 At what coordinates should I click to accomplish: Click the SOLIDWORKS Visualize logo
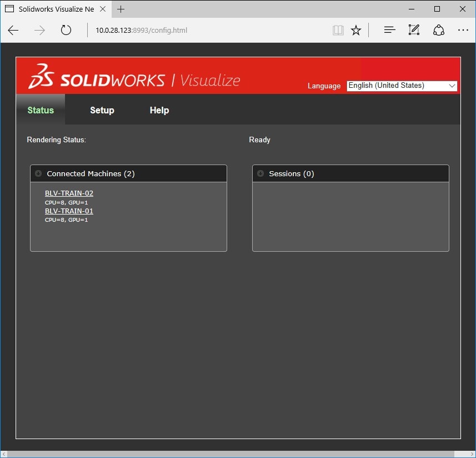pos(134,77)
